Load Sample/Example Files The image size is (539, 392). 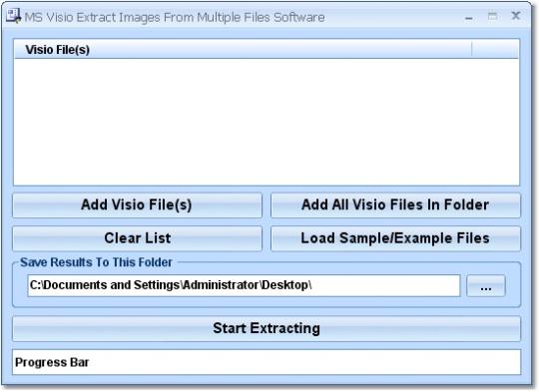395,238
